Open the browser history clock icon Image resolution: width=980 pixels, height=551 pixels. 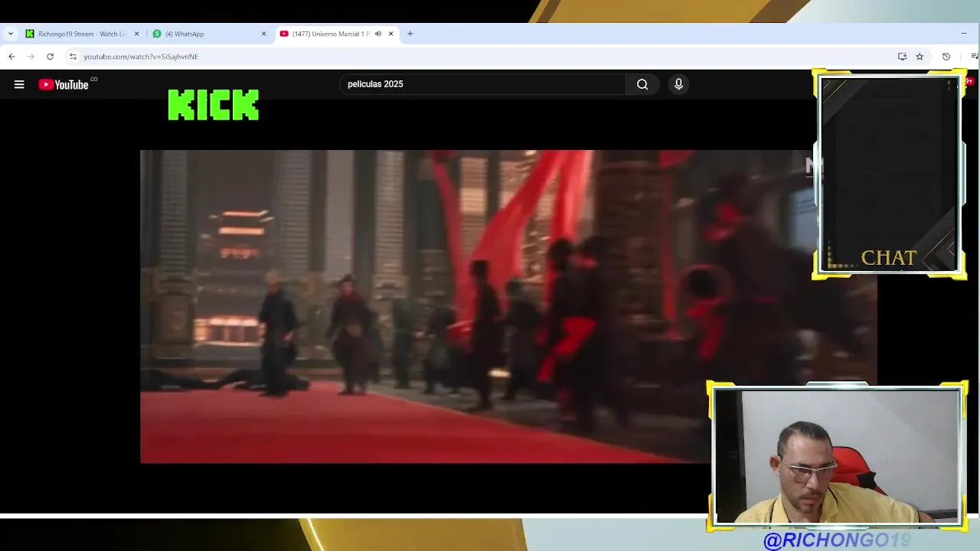(946, 57)
